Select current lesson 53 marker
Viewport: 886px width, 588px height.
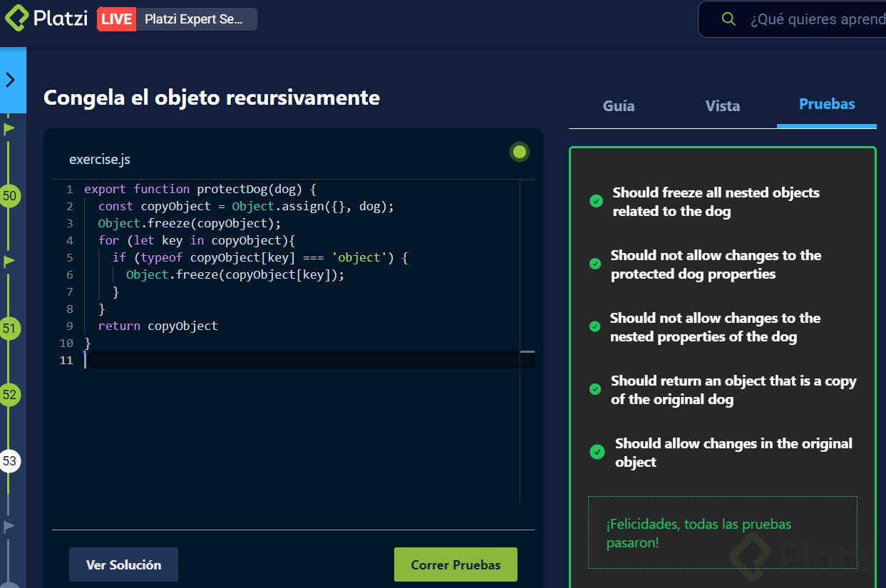(x=9, y=461)
